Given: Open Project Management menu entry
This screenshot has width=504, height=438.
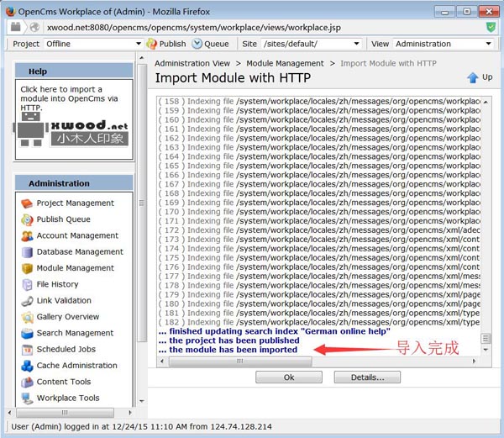Looking at the screenshot, I should point(76,203).
